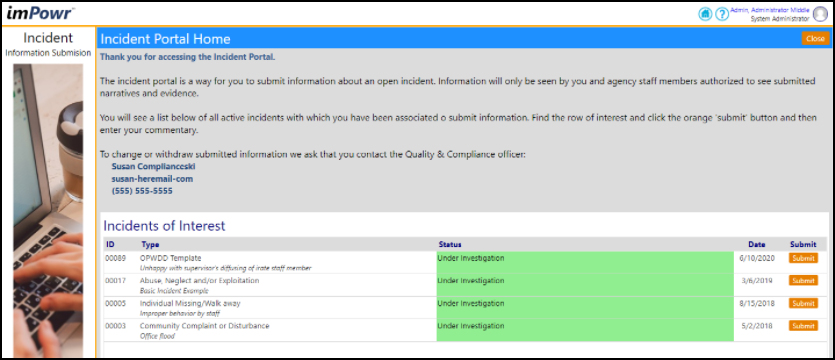Click incident ID 00017
Viewport: 835px width, 360px height.
tap(116, 281)
